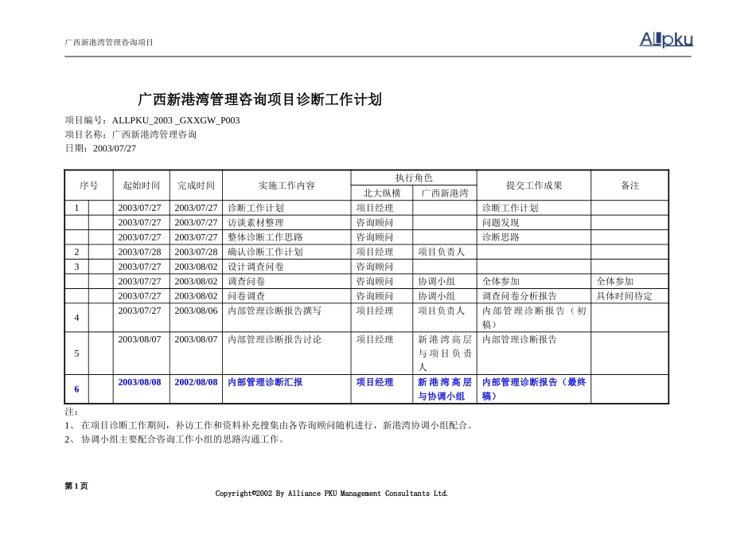Click the 第 1 页 page number
The height and width of the screenshot is (535, 756).
(x=76, y=486)
